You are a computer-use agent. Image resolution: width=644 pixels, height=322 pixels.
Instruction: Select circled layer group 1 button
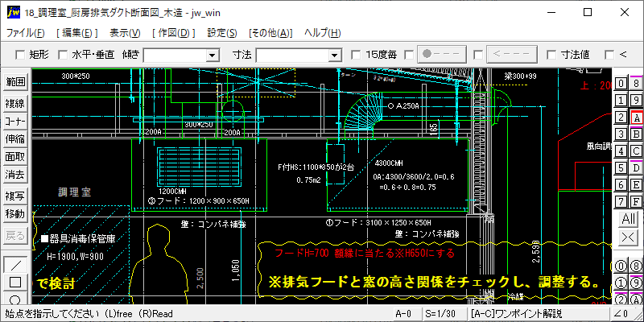point(621,283)
